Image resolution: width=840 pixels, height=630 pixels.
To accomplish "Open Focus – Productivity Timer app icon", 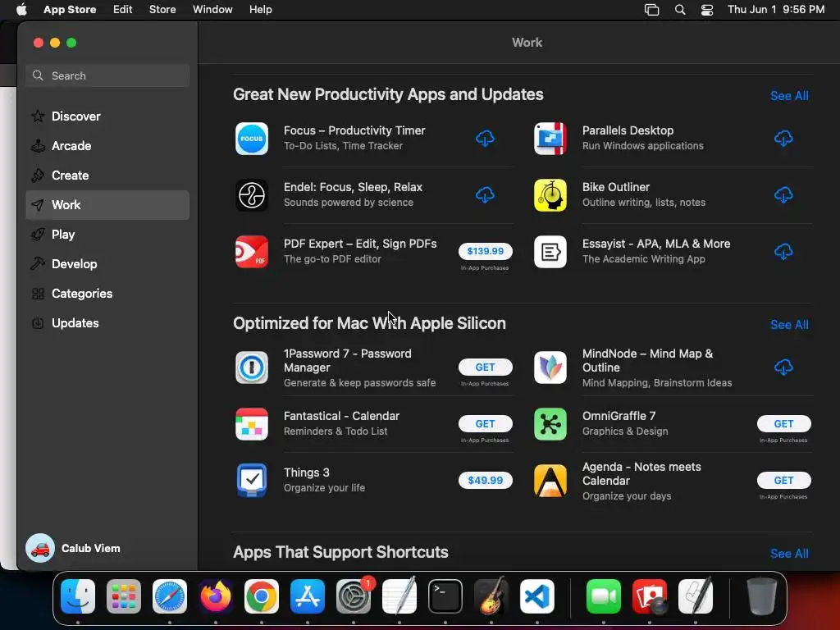I will coord(251,139).
